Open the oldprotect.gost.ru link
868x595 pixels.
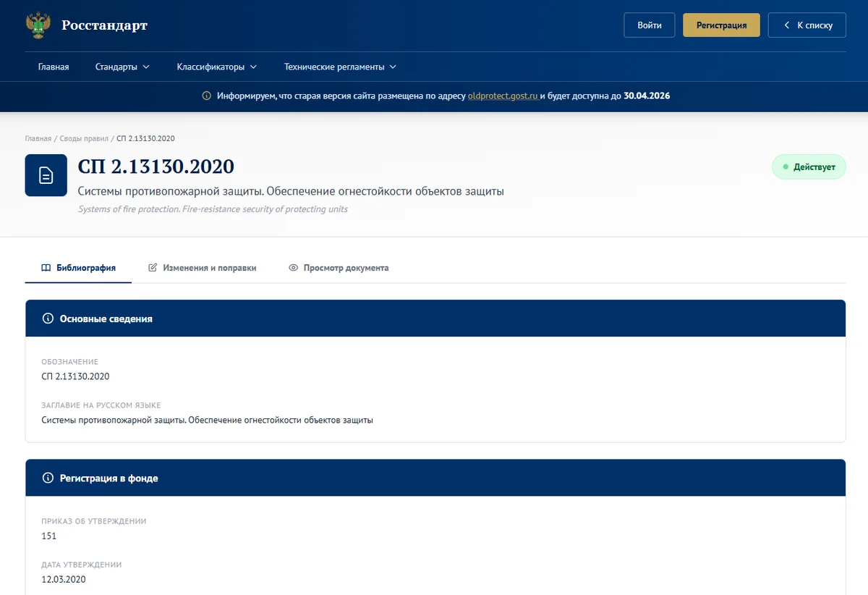pyautogui.click(x=503, y=96)
